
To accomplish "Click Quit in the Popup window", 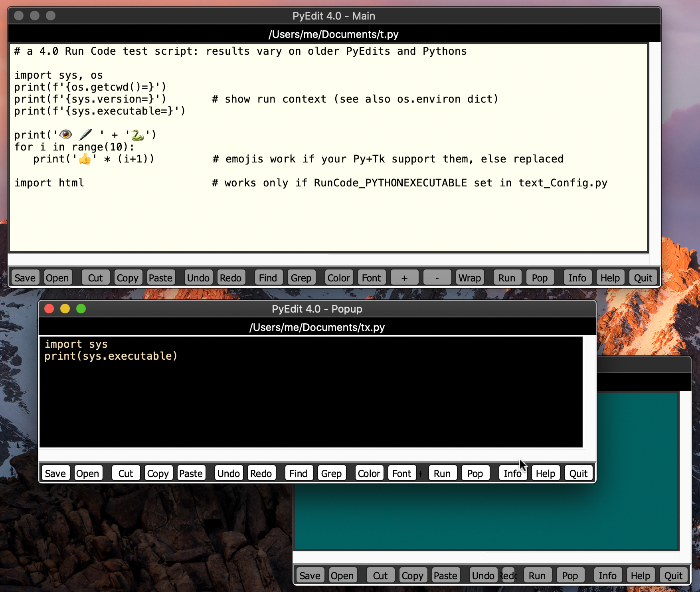I will click(578, 473).
